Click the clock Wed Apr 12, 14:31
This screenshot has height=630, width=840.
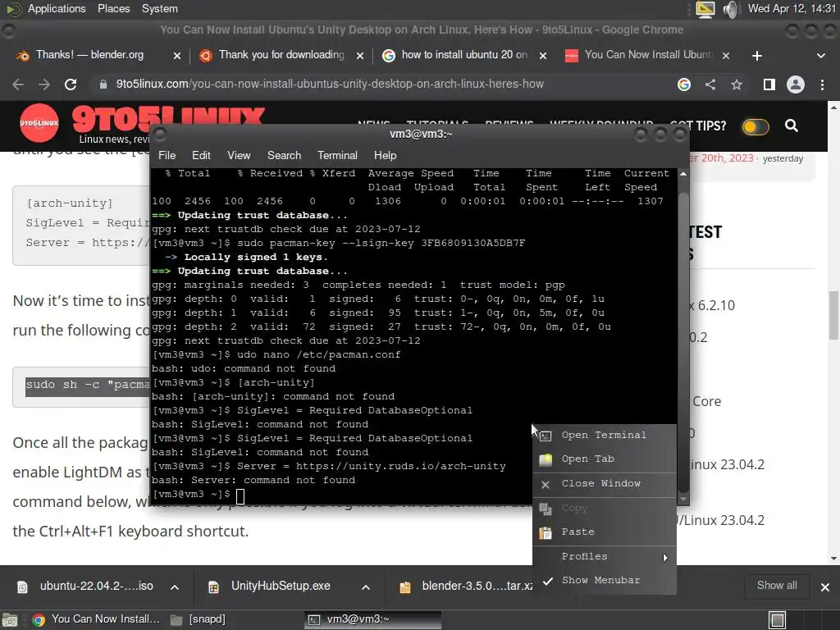[792, 8]
